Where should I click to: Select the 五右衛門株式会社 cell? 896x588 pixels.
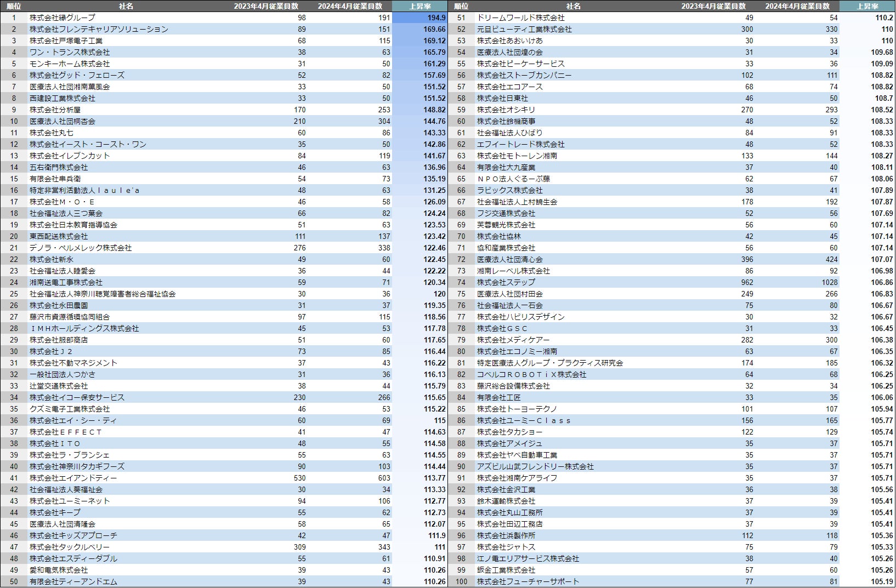tap(59, 167)
